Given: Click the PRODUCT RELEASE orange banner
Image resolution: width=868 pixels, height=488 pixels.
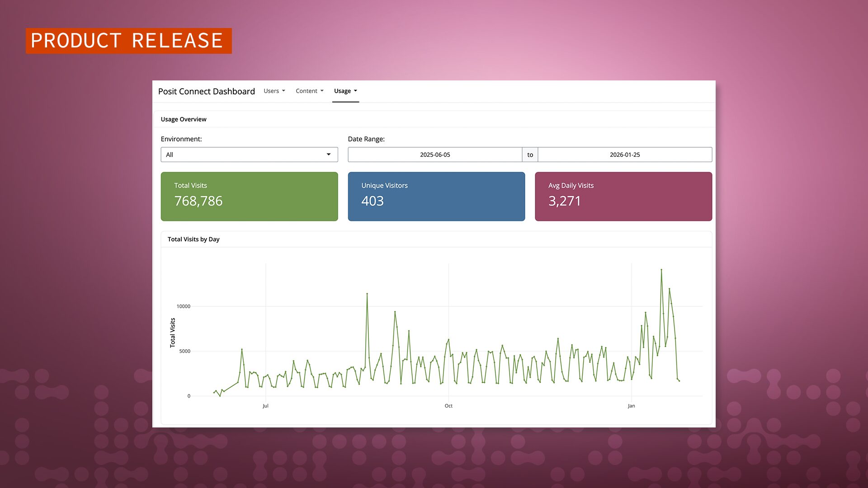Looking at the screenshot, I should coord(128,41).
